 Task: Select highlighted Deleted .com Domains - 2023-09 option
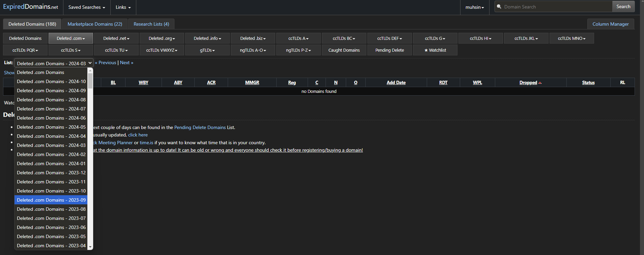point(51,200)
